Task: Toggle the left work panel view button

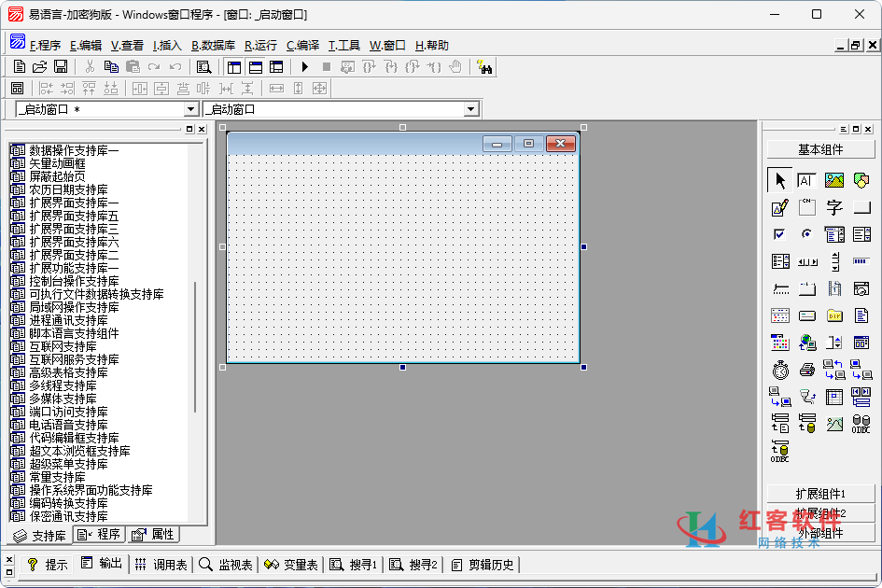Action: (x=233, y=66)
